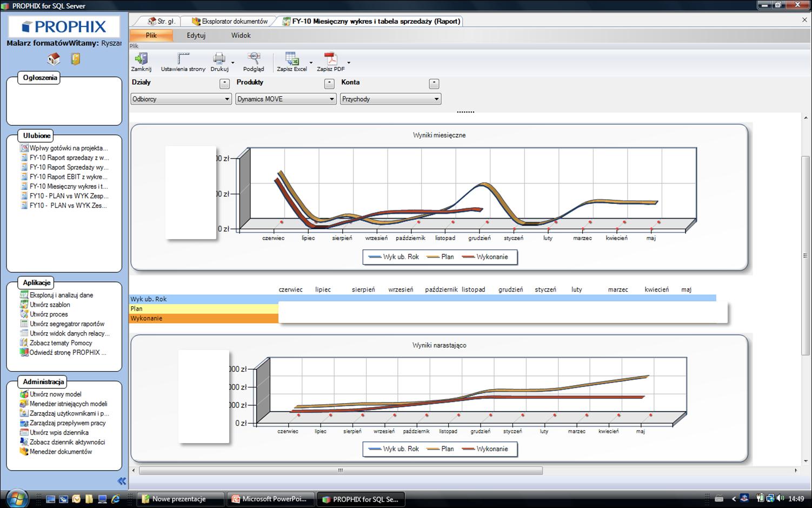
Task: Open Eksploruj i analizuj dane
Action: 61,295
